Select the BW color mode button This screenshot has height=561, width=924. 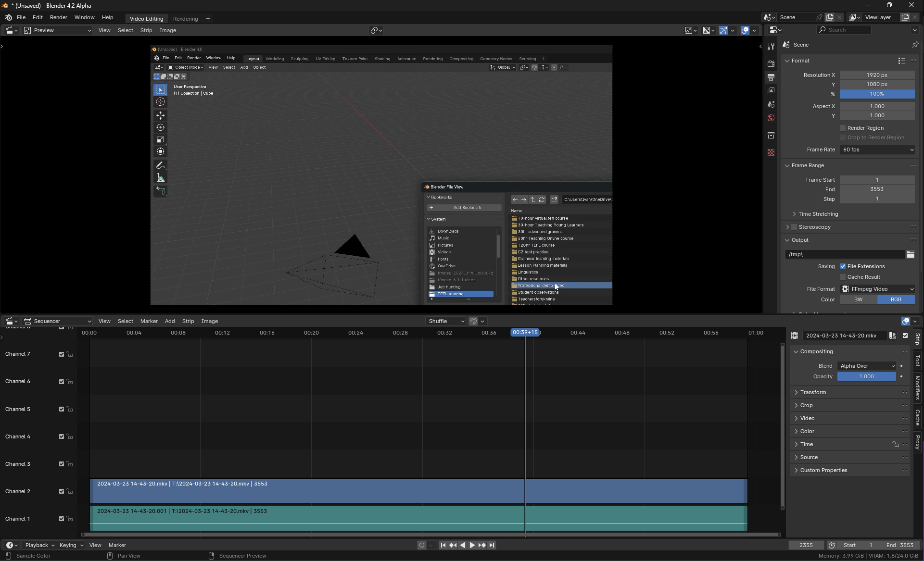(858, 299)
